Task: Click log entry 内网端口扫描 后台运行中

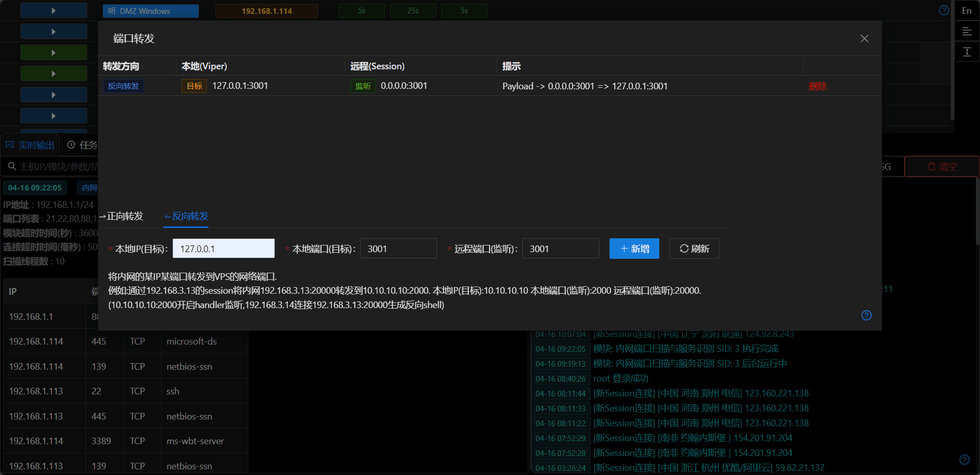Action: coord(690,364)
